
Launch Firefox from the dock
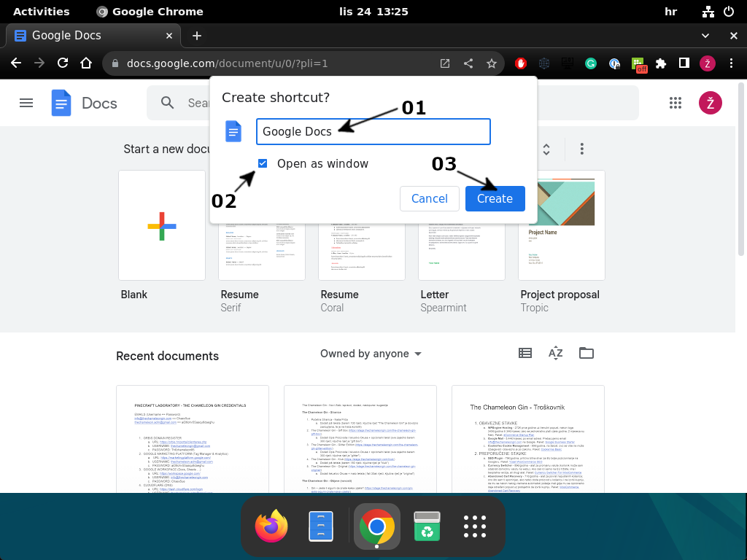pos(271,526)
